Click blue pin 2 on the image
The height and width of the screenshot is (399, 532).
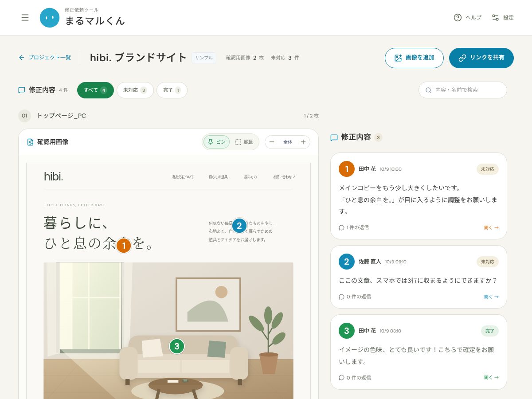[239, 226]
